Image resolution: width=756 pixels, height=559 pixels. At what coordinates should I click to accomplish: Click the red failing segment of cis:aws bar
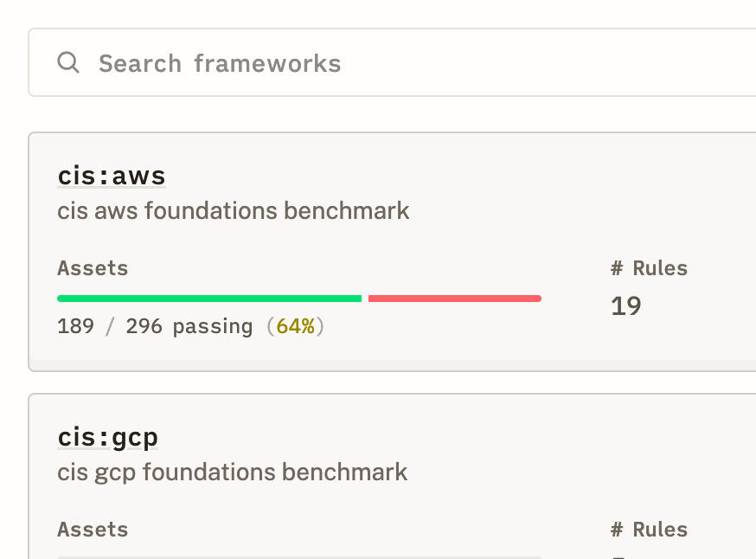point(454,299)
